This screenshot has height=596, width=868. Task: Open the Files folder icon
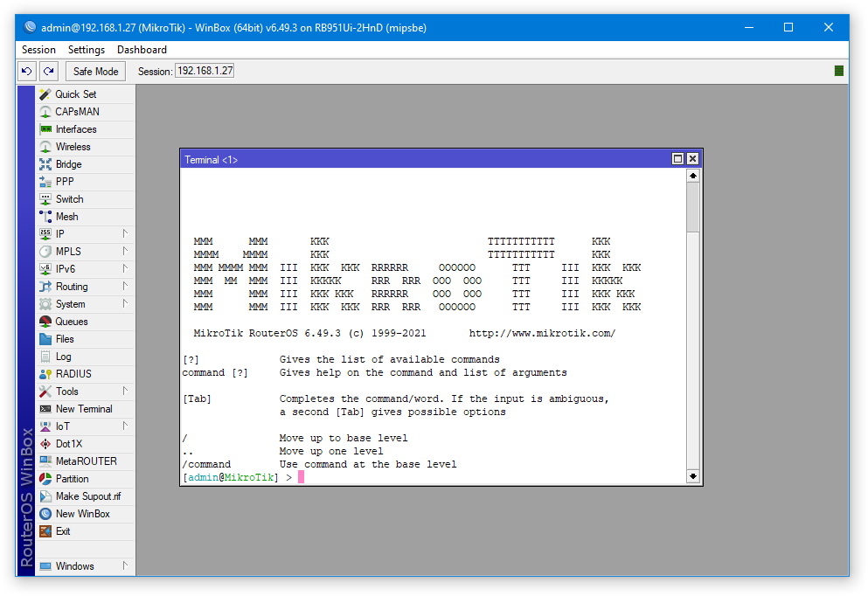(45, 339)
